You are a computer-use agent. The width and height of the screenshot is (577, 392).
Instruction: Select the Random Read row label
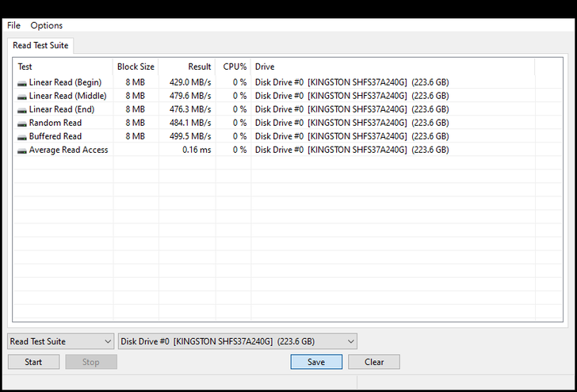[x=55, y=123]
